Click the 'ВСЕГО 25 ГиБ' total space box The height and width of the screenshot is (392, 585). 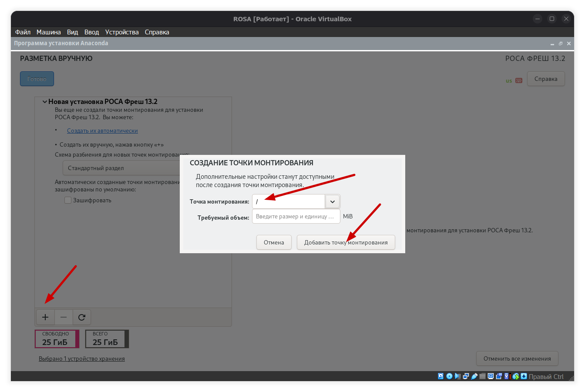coord(107,339)
